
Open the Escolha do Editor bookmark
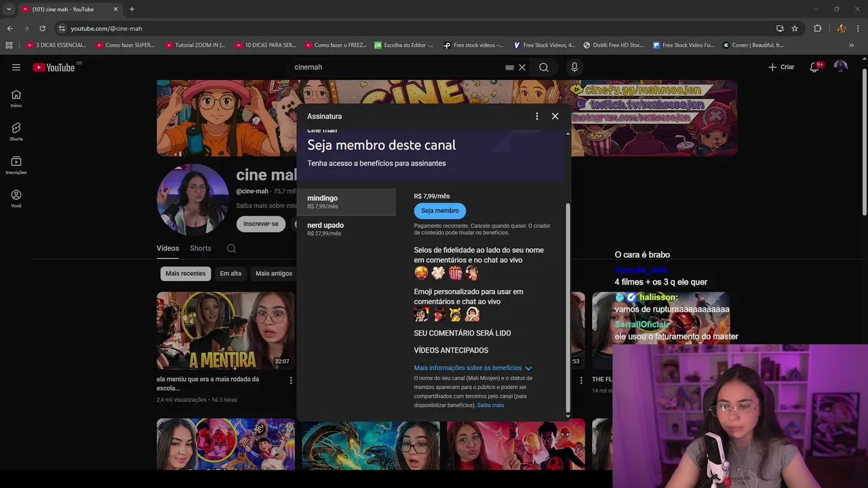tap(403, 45)
